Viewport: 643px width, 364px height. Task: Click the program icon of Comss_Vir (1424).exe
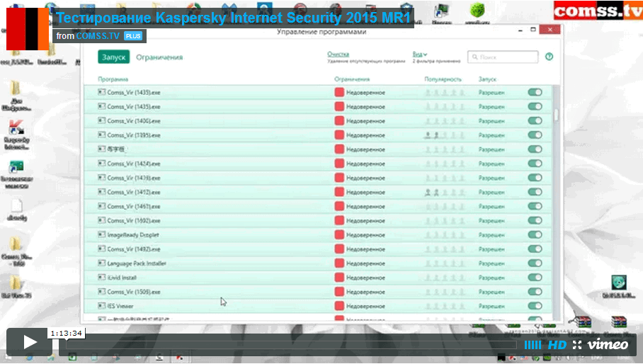coord(102,164)
